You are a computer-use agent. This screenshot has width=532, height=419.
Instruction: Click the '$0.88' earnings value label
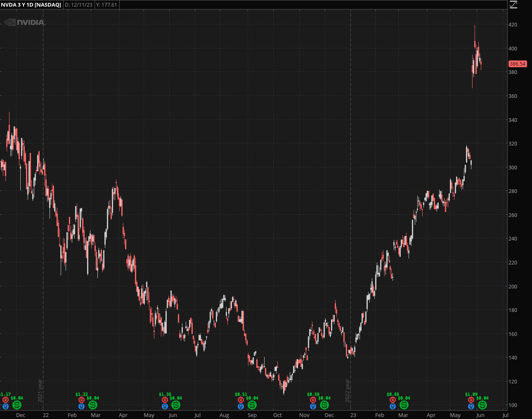393,395
